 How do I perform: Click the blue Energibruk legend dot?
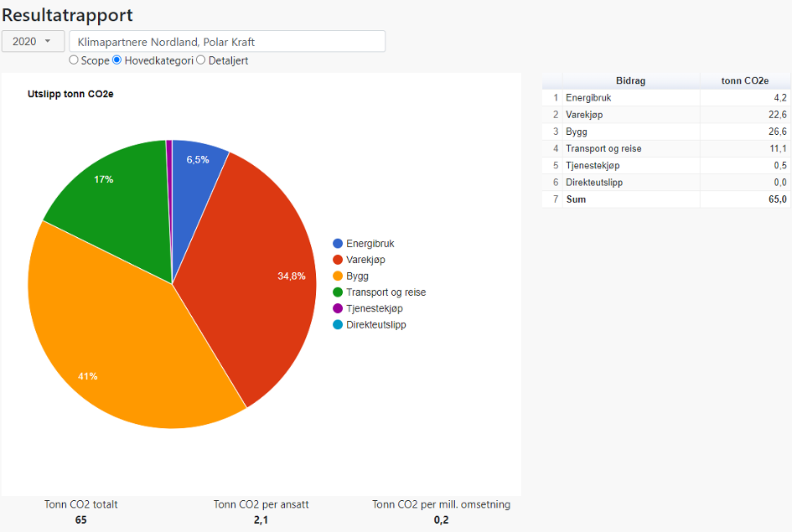pyautogui.click(x=338, y=244)
